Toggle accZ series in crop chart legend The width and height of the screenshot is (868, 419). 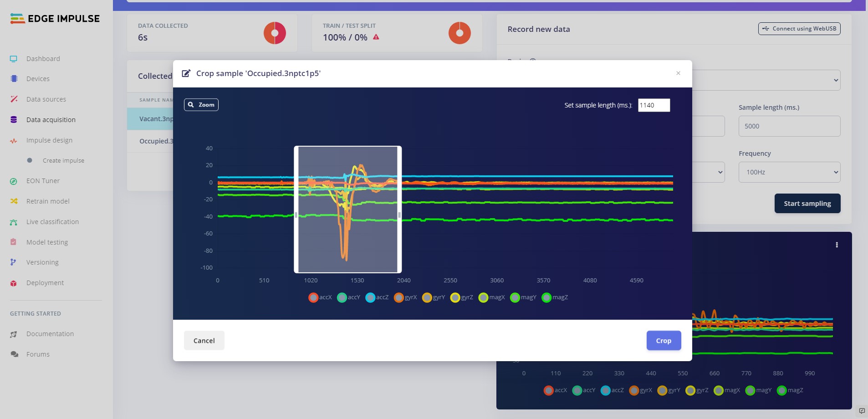tap(377, 297)
